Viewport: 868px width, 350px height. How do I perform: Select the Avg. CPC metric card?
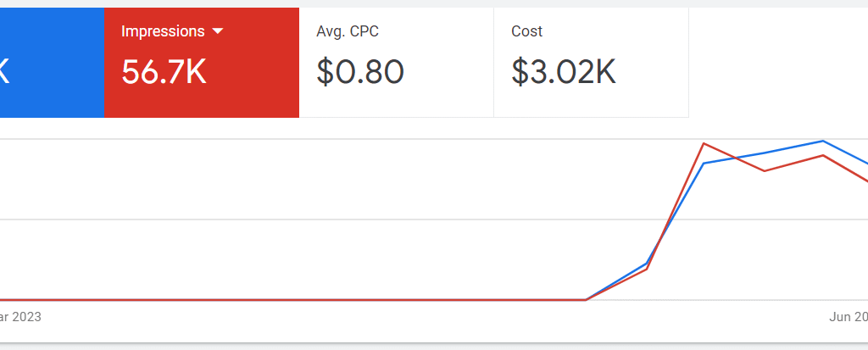[396, 62]
